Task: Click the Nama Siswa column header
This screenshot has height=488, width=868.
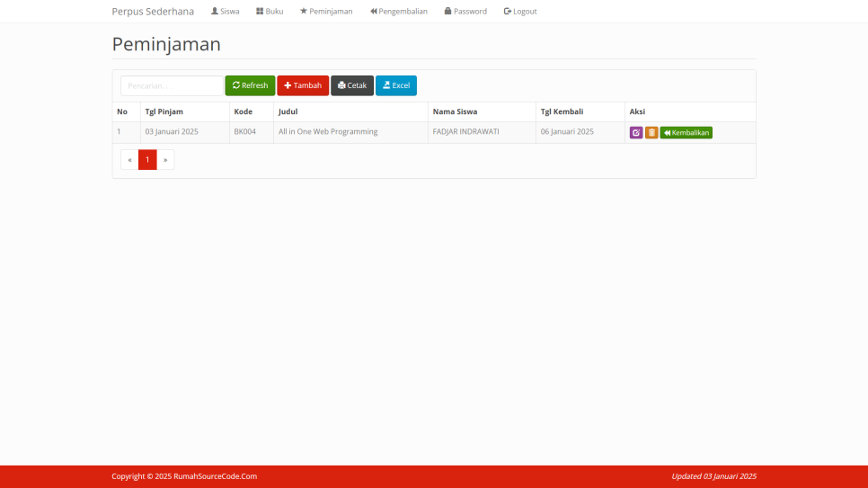Action: click(x=455, y=111)
